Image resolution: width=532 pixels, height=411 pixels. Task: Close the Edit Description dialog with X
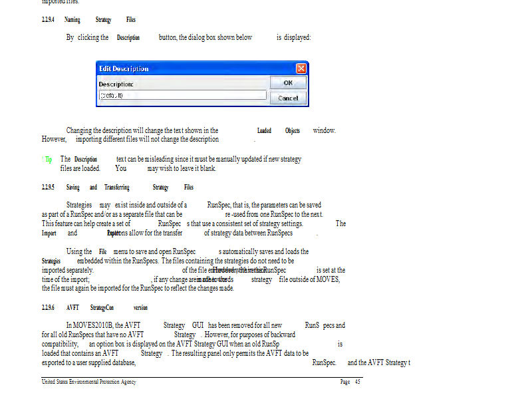pos(301,68)
